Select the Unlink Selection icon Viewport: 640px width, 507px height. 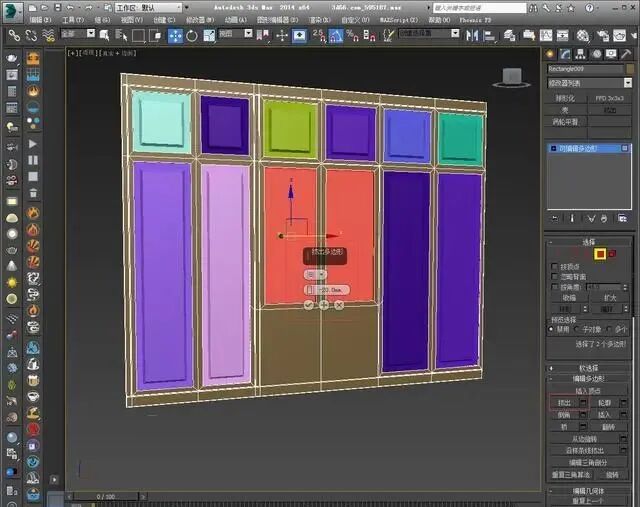click(31, 36)
